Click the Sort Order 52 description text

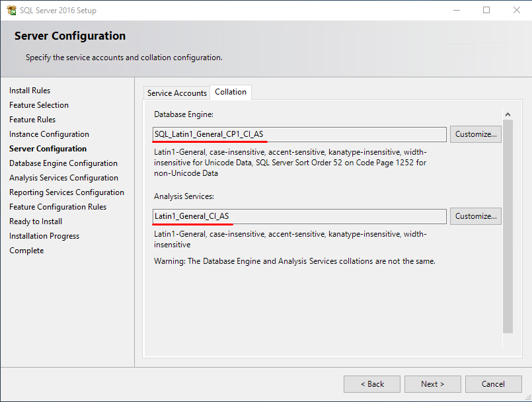coord(290,163)
